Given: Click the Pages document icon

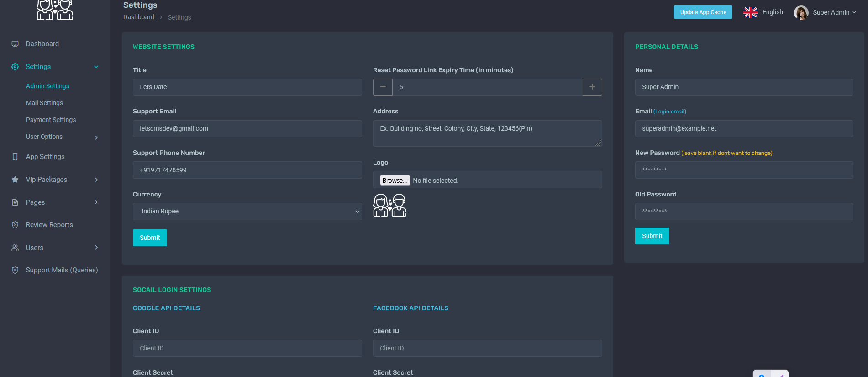Looking at the screenshot, I should coord(15,202).
